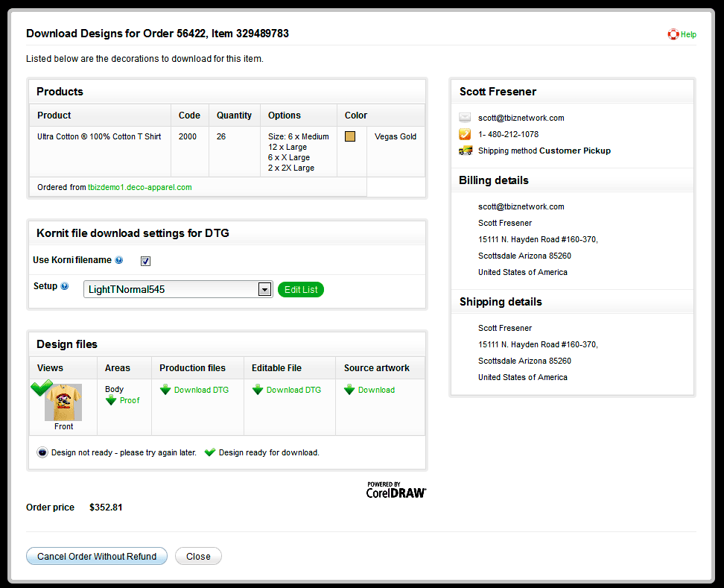Click the email envelope icon

[x=465, y=118]
